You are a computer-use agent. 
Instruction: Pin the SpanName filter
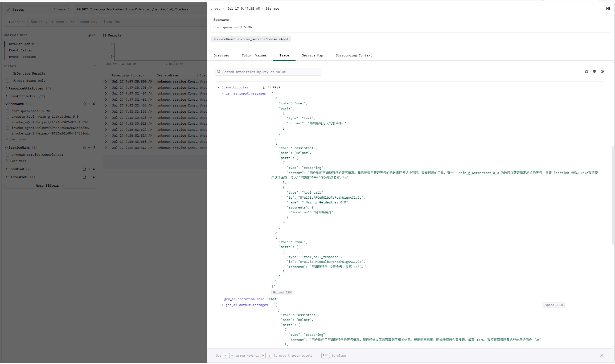(94, 104)
